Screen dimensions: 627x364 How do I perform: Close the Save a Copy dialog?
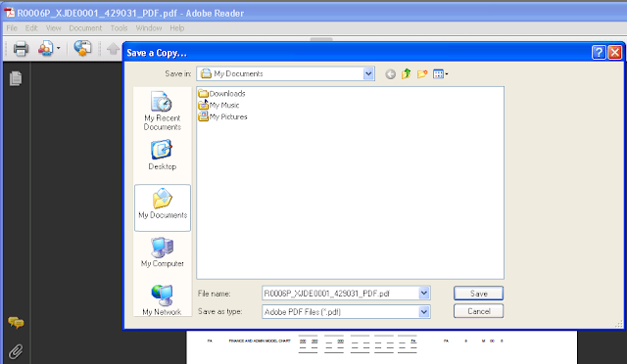click(614, 52)
